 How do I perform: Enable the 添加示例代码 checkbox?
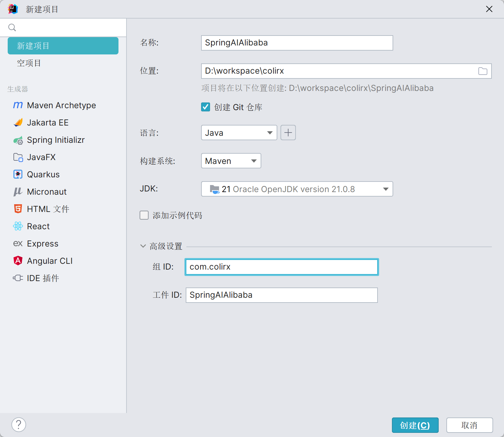pyautogui.click(x=144, y=215)
